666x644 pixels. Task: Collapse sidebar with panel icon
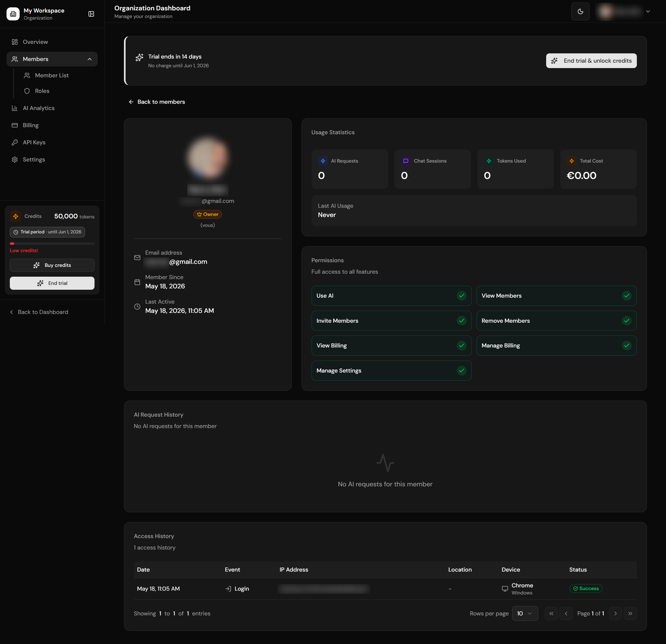(91, 14)
